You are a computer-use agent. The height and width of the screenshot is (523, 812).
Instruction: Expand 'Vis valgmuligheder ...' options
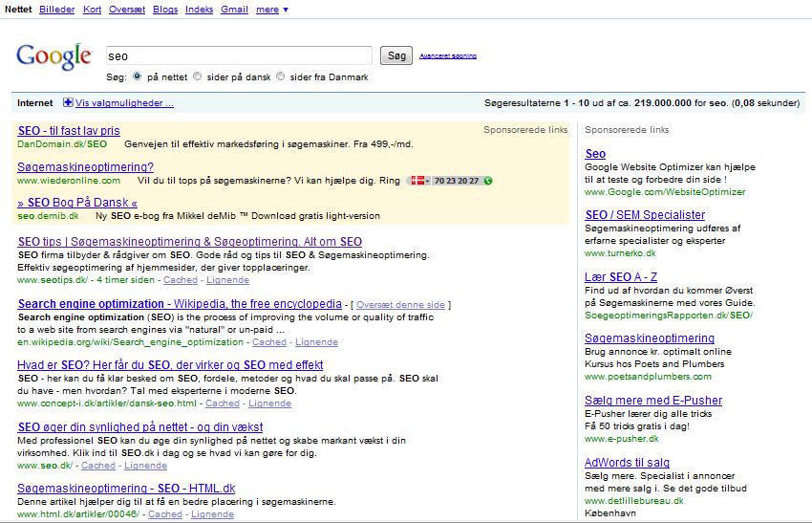(124, 102)
